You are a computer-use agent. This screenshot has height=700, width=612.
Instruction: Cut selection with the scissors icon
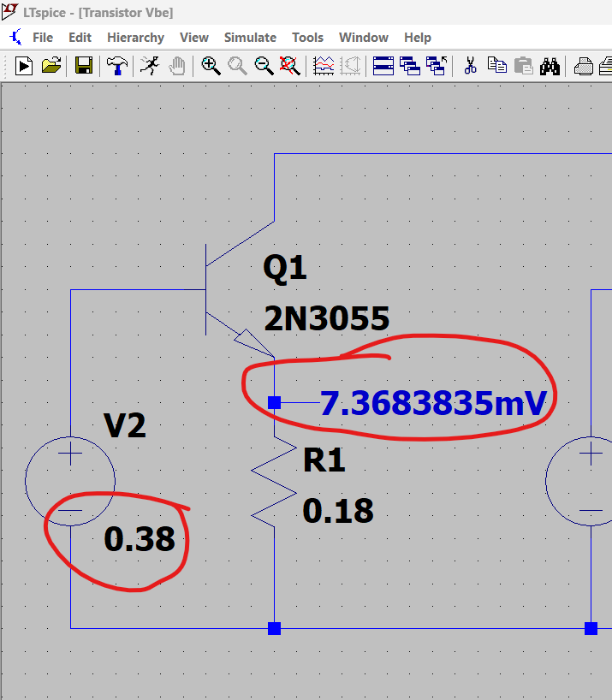470,66
